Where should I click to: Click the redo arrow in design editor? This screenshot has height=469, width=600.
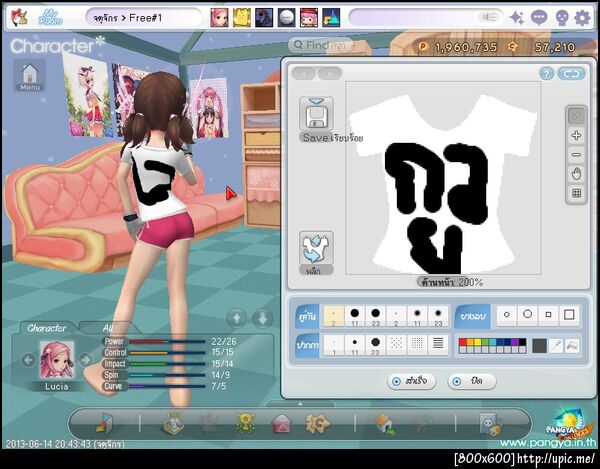(329, 73)
